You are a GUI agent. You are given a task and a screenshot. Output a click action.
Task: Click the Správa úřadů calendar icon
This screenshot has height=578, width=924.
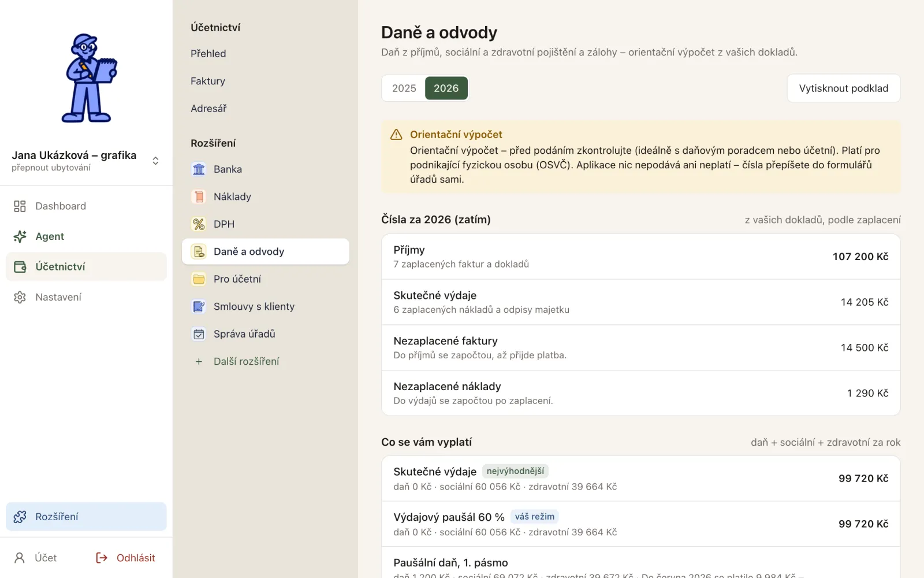click(199, 334)
